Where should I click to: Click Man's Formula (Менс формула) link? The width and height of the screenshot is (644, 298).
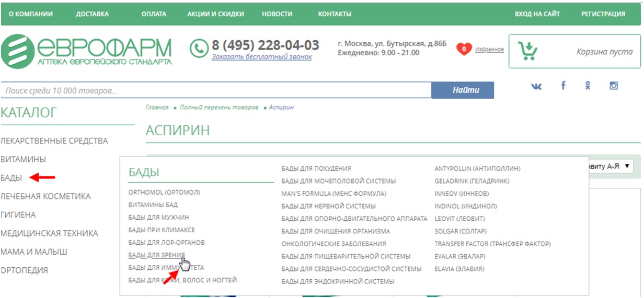[x=334, y=194]
